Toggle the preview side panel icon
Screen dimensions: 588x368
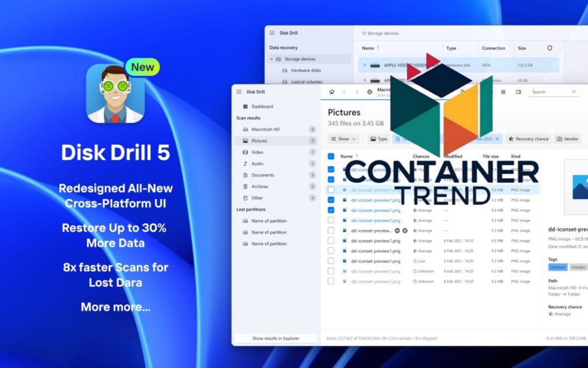coord(519,91)
